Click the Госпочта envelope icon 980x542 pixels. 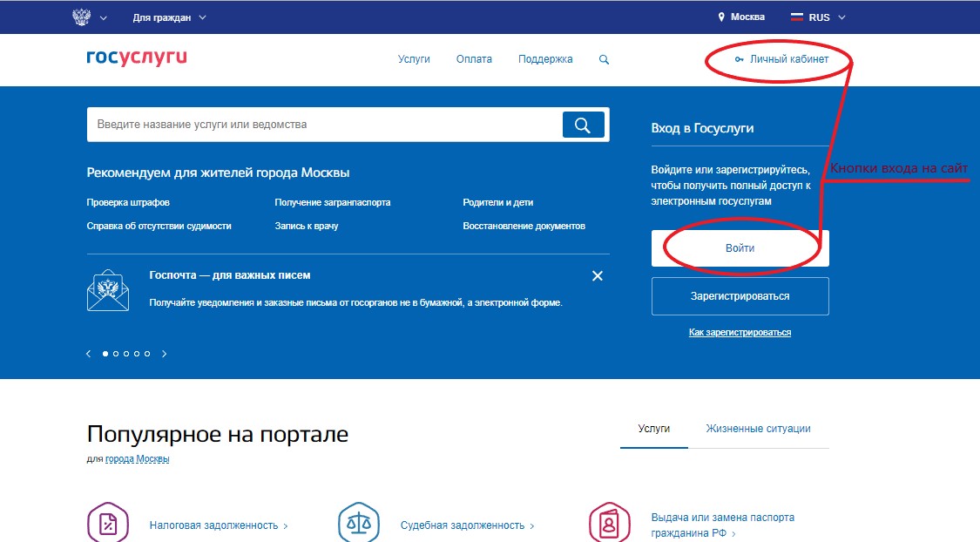point(108,291)
